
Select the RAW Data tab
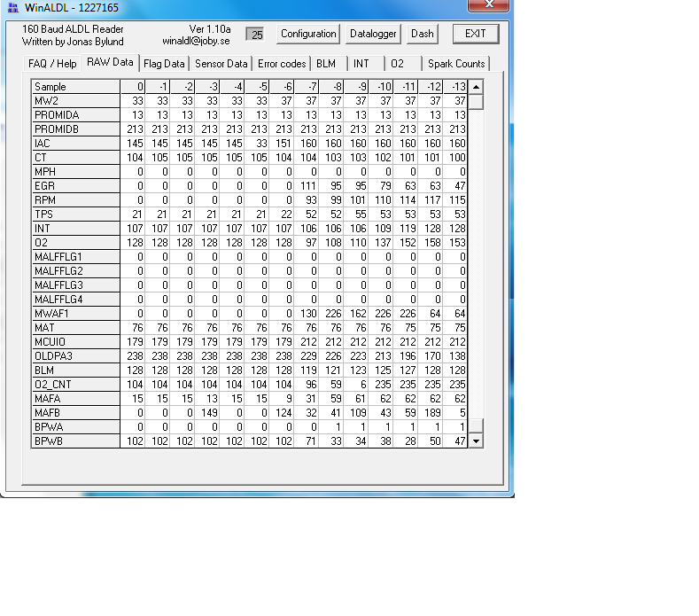click(110, 63)
